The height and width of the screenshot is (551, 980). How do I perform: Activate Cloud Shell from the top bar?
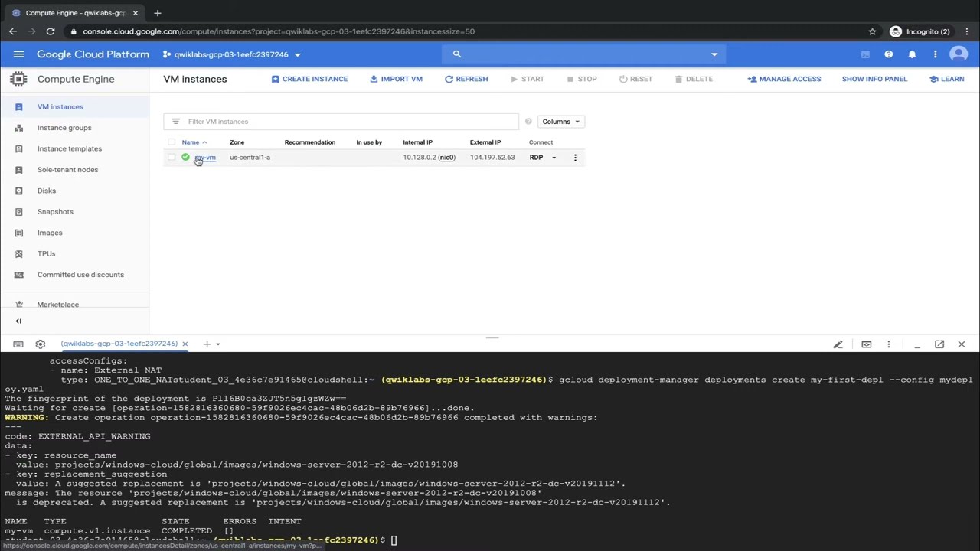tap(865, 54)
